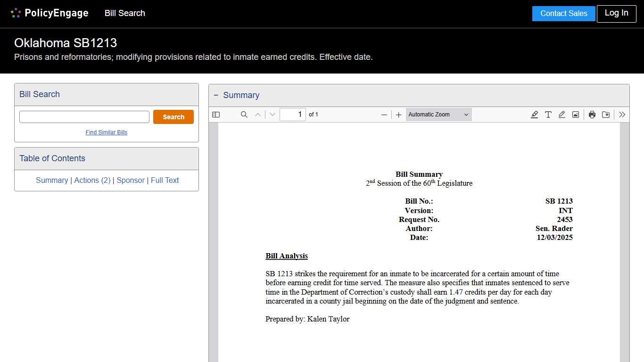Click the orange Search button
Screen dimensions: 644x362
(x=173, y=117)
